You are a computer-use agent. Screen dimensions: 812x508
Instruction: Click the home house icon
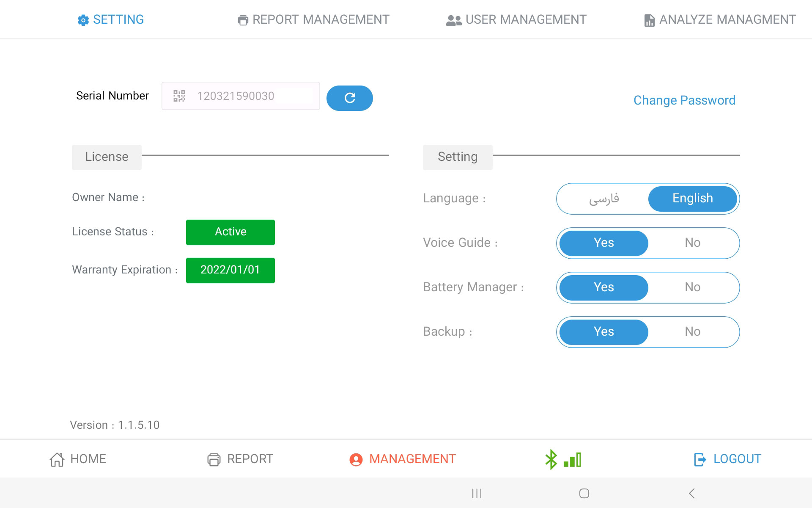click(57, 459)
